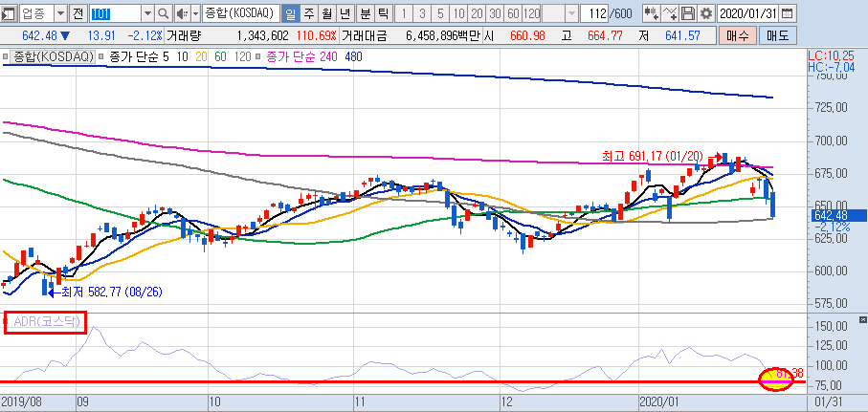
Task: Click the 종가 단순 240 legend label
Action: coord(301,56)
